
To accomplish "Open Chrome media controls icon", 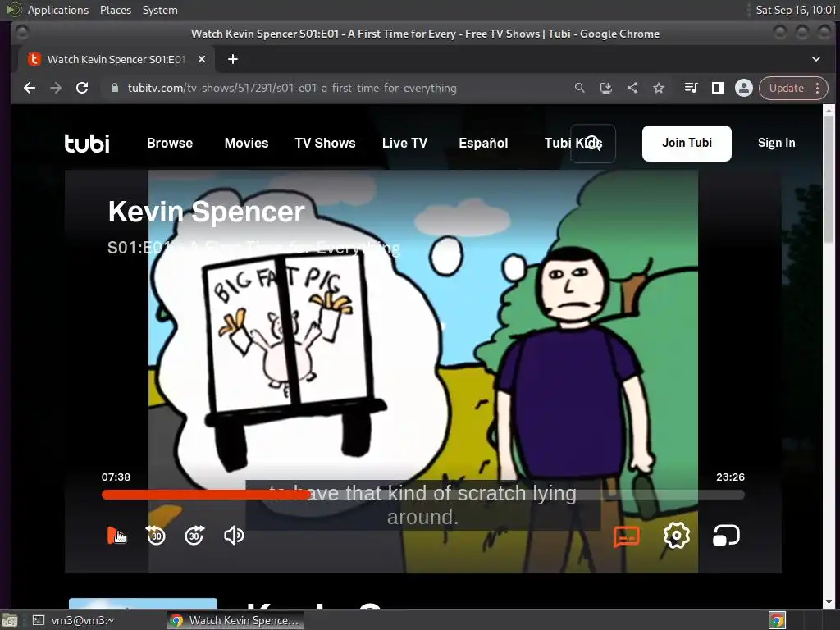I will [691, 88].
